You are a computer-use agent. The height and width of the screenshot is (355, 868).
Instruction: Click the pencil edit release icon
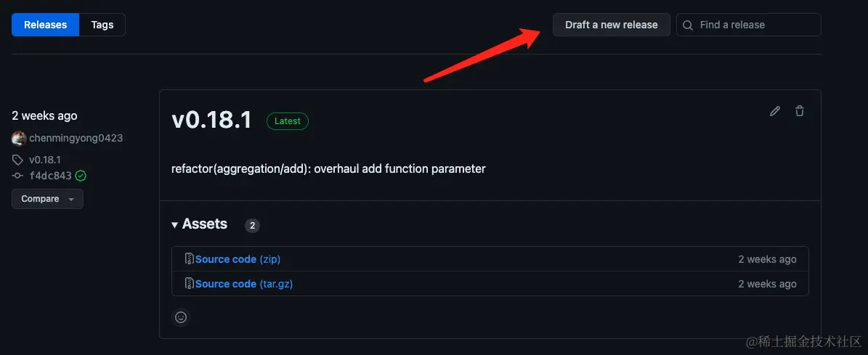(x=775, y=111)
